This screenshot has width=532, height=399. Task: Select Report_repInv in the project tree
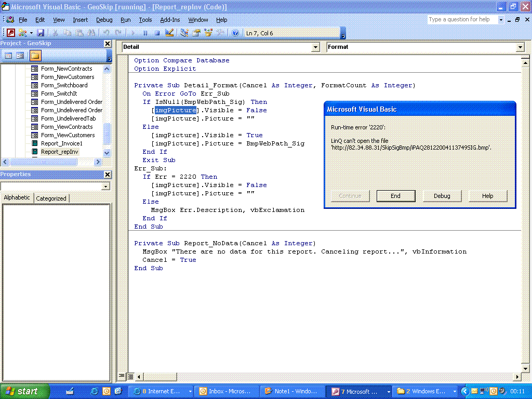click(59, 152)
